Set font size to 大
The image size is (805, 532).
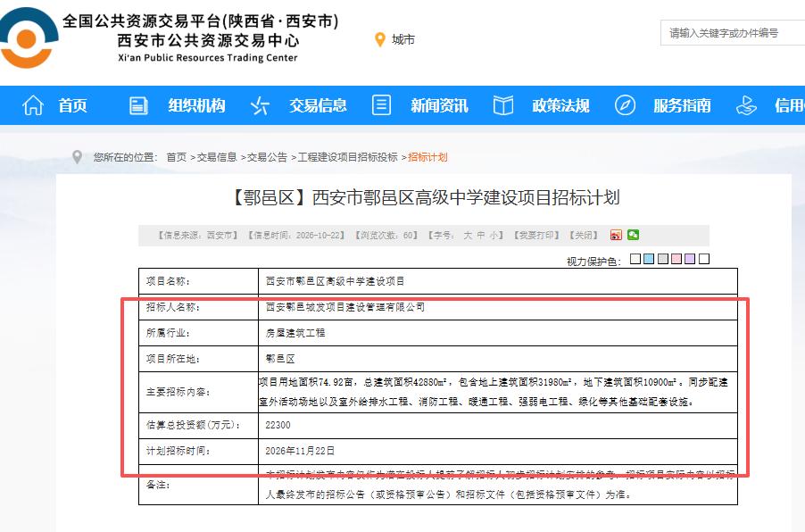click(468, 235)
